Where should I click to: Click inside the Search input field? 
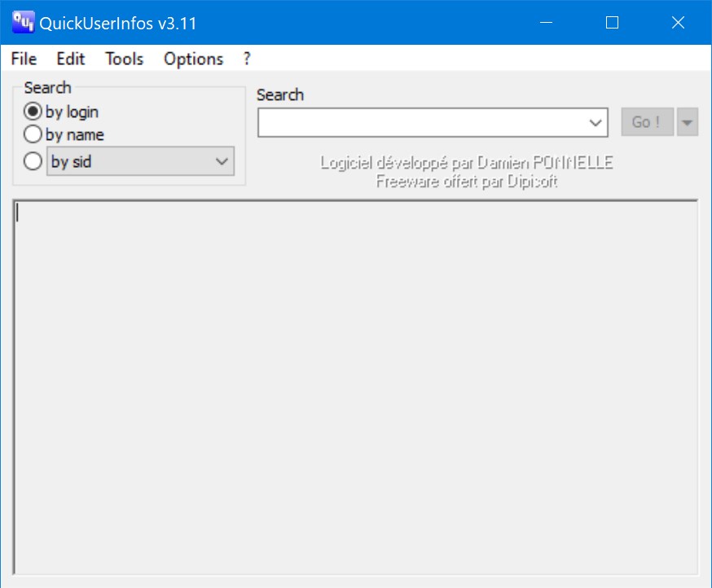tap(424, 121)
